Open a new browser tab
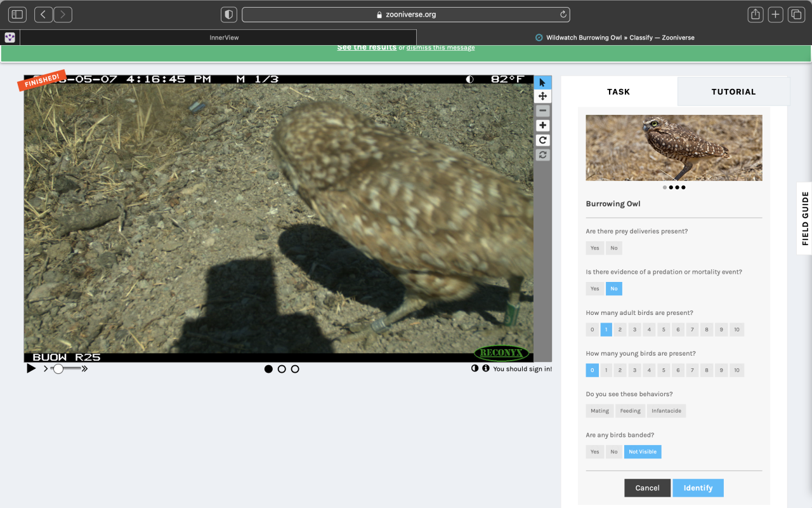 point(775,14)
